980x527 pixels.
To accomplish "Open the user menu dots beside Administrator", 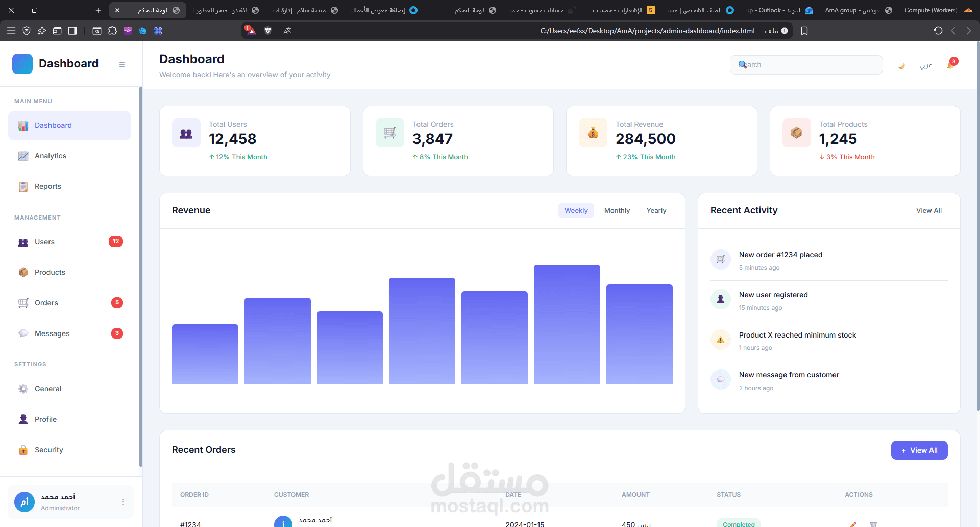I will (x=123, y=502).
